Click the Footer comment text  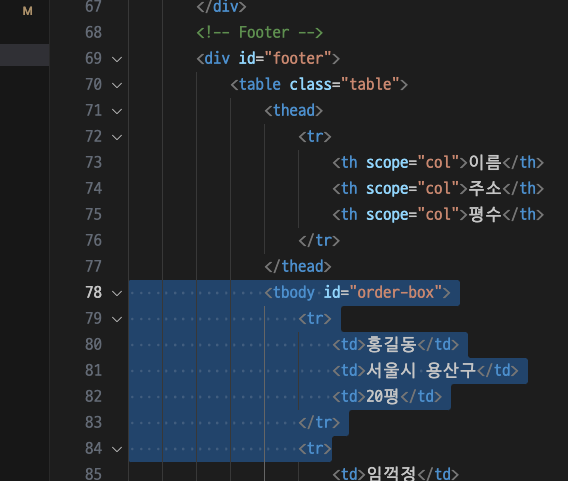coord(259,32)
